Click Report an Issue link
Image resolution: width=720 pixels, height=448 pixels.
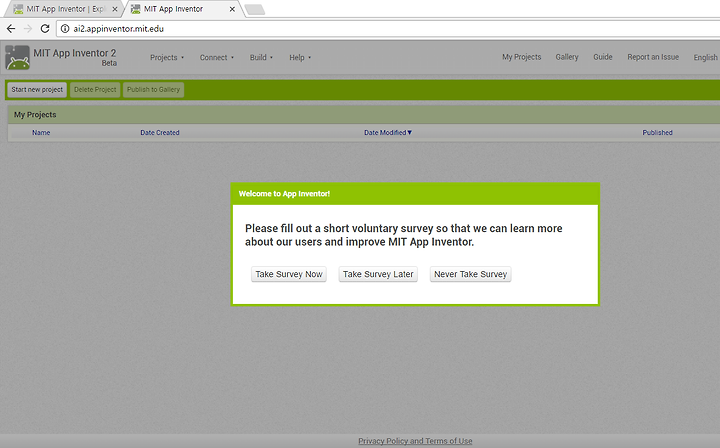point(653,57)
